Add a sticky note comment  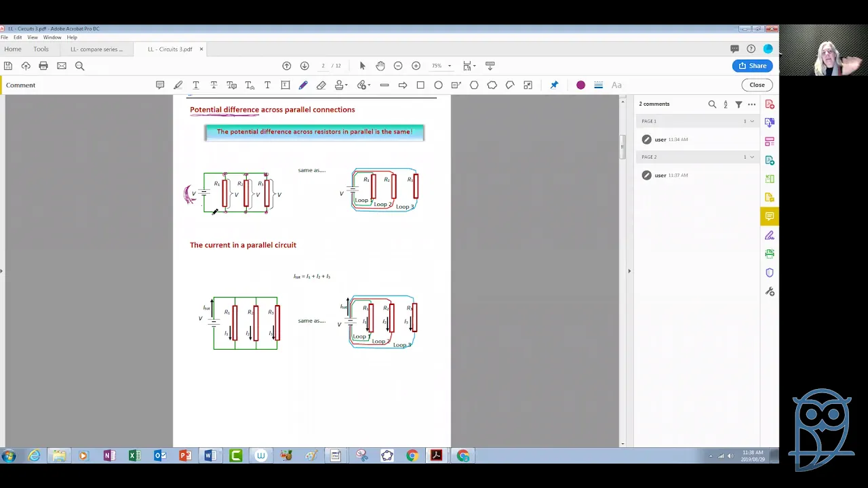(x=160, y=85)
